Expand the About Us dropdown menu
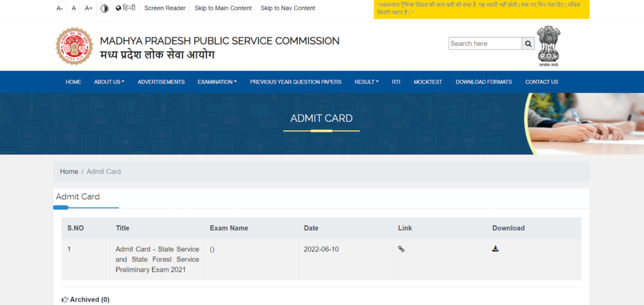The height and width of the screenshot is (305, 644). pyautogui.click(x=109, y=82)
